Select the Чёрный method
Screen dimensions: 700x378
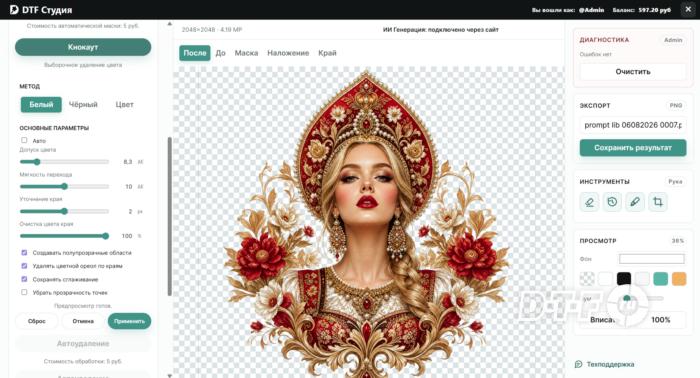tap(83, 104)
